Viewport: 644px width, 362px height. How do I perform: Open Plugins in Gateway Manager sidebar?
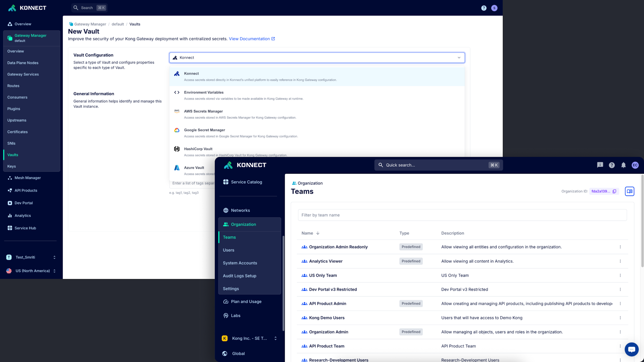click(14, 109)
